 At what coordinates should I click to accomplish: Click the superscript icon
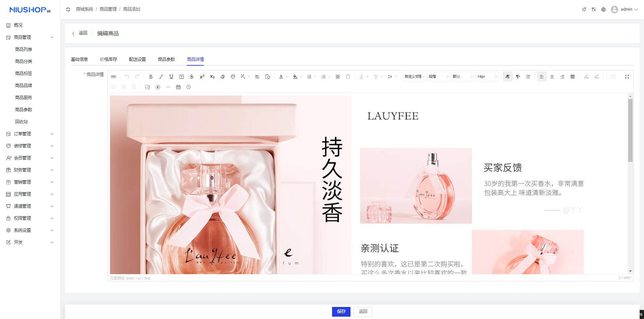[x=202, y=77]
